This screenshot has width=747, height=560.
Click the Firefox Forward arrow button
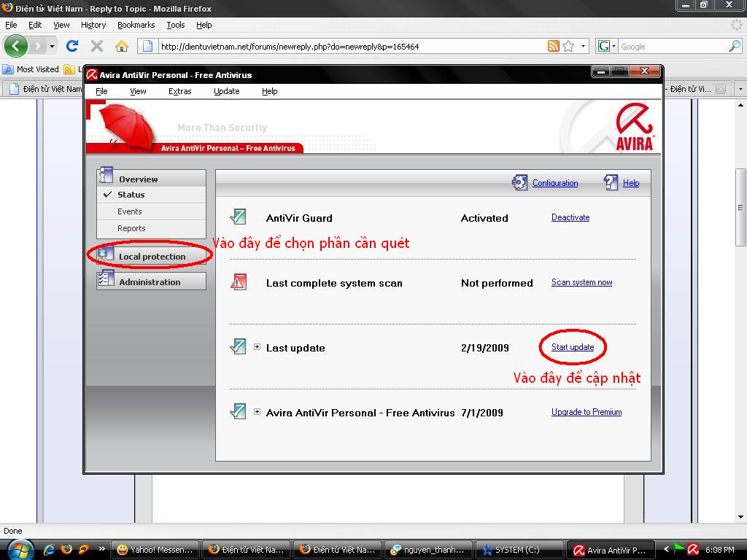coord(38,46)
